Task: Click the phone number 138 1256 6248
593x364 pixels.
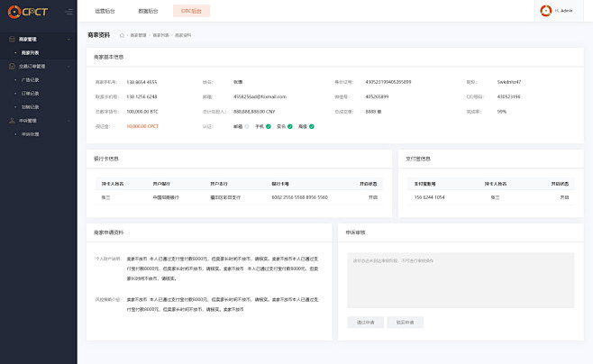Action: (x=141, y=96)
